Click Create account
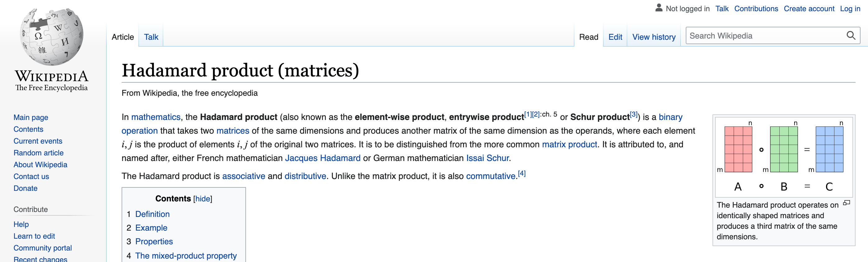 click(x=809, y=8)
